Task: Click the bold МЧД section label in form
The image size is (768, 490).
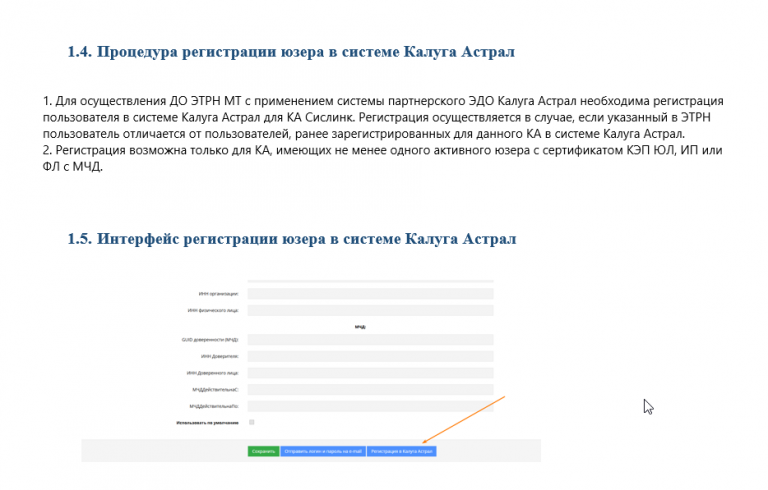Action: click(x=360, y=326)
